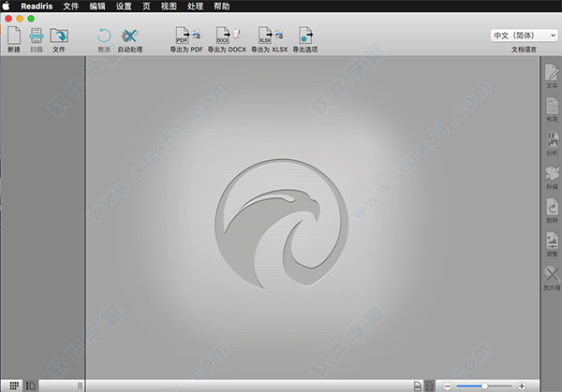Open the Readiris application menu
This screenshot has width=562, height=392.
(x=37, y=7)
